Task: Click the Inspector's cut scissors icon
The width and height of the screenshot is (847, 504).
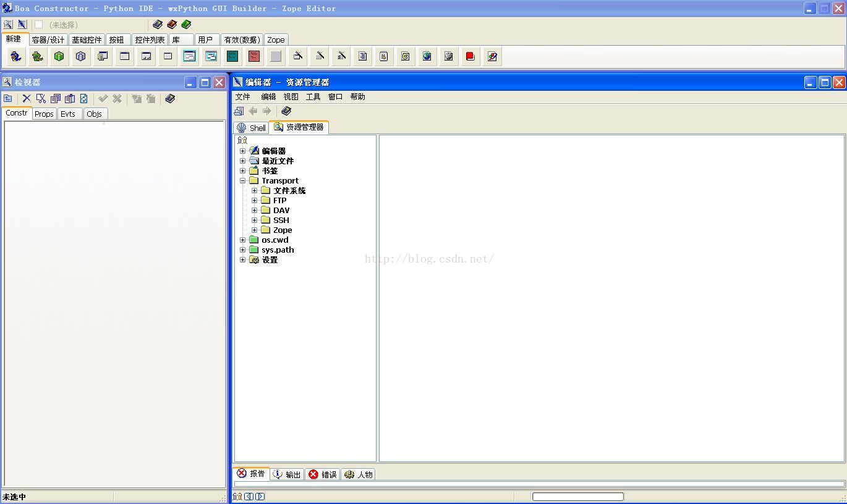Action: coord(41,98)
